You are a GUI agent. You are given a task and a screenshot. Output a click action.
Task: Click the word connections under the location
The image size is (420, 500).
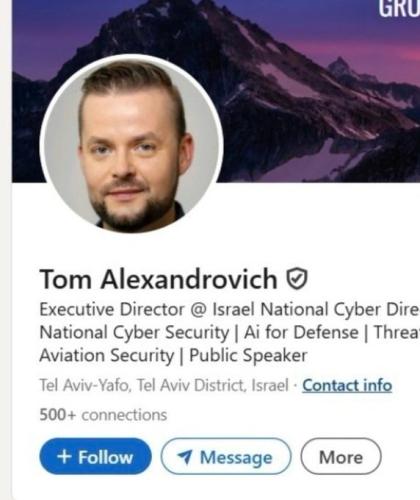[124, 415]
